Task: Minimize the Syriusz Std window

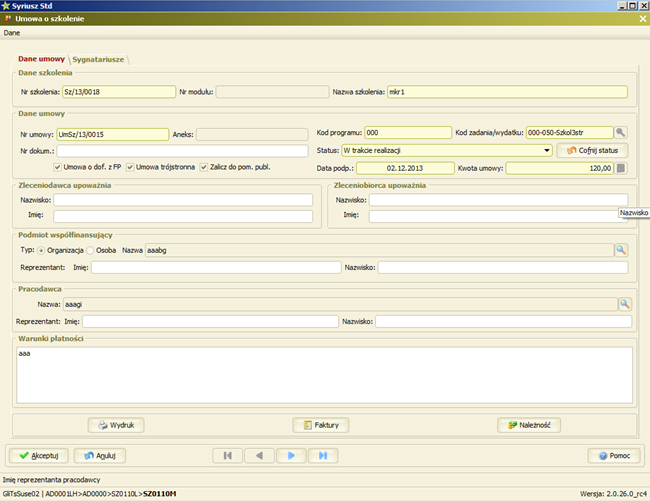Action: [622, 6]
